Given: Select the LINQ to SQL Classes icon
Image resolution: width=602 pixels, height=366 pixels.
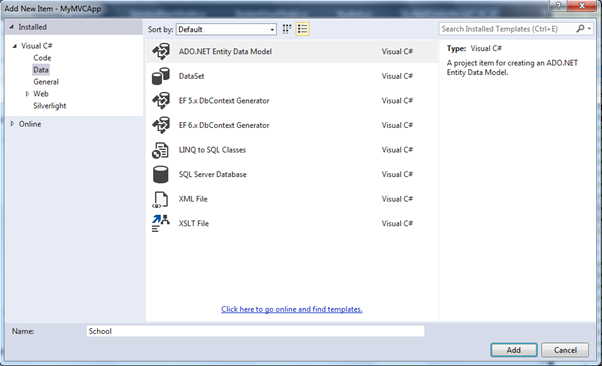Looking at the screenshot, I should (x=160, y=150).
